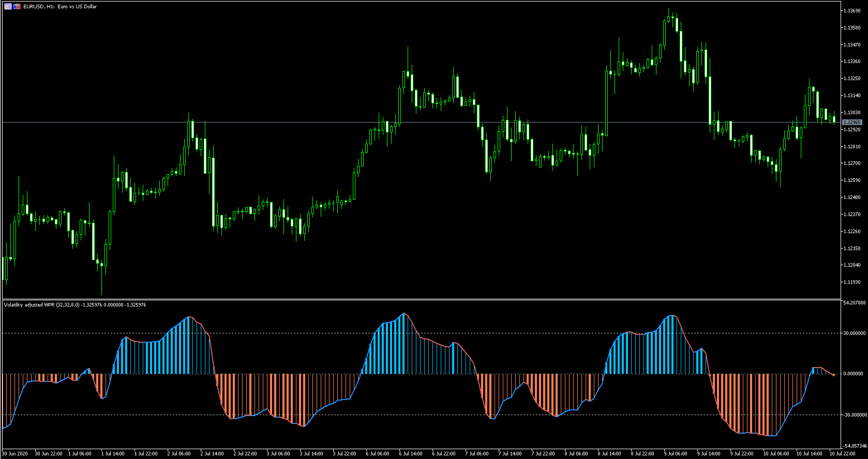Click the '1 Jul 22:00' time label
This screenshot has height=459, width=868.
pos(146,454)
